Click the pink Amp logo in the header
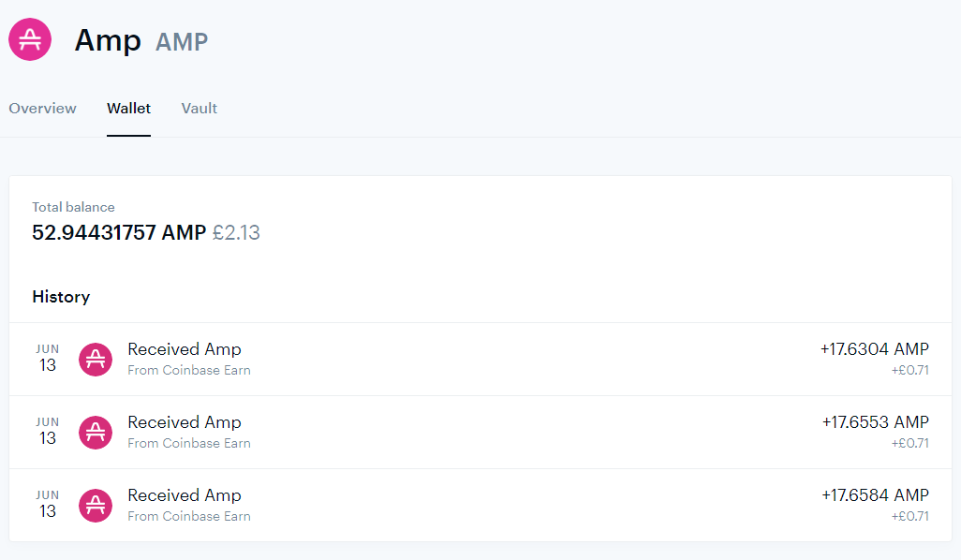The width and height of the screenshot is (961, 560). point(29,40)
